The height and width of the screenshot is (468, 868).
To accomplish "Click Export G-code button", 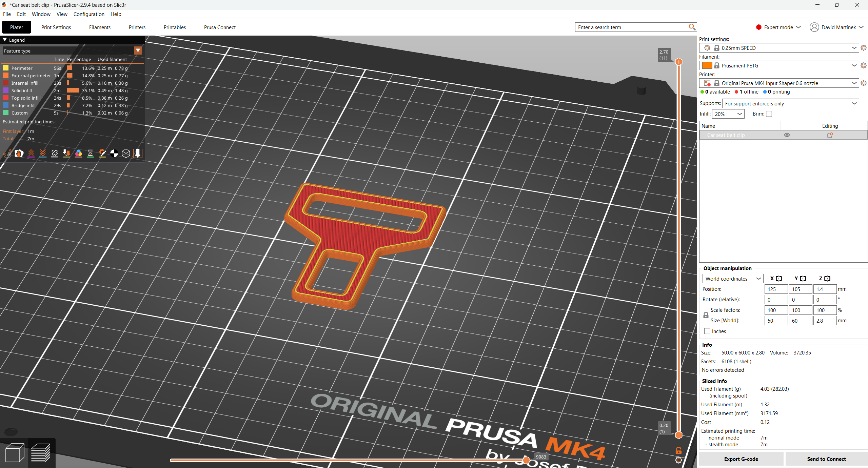I will pyautogui.click(x=741, y=459).
